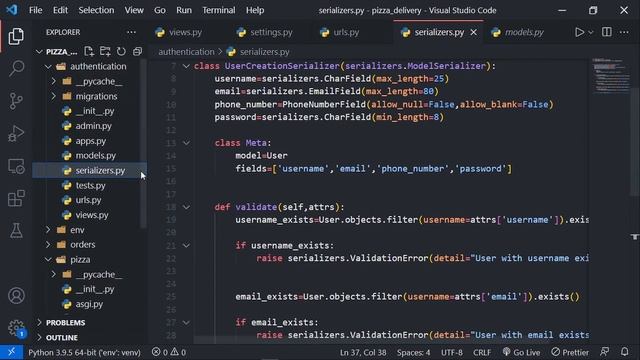Open the Selection menu

(x=96, y=10)
